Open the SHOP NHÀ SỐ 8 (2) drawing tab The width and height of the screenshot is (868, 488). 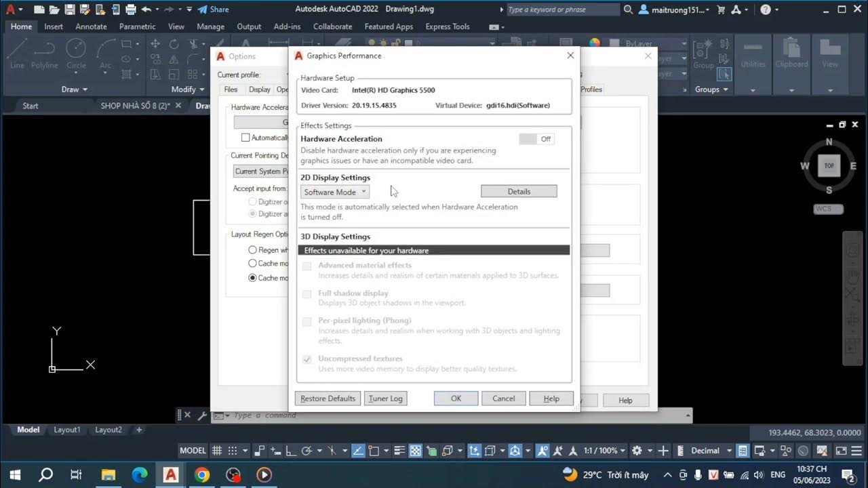pos(136,106)
